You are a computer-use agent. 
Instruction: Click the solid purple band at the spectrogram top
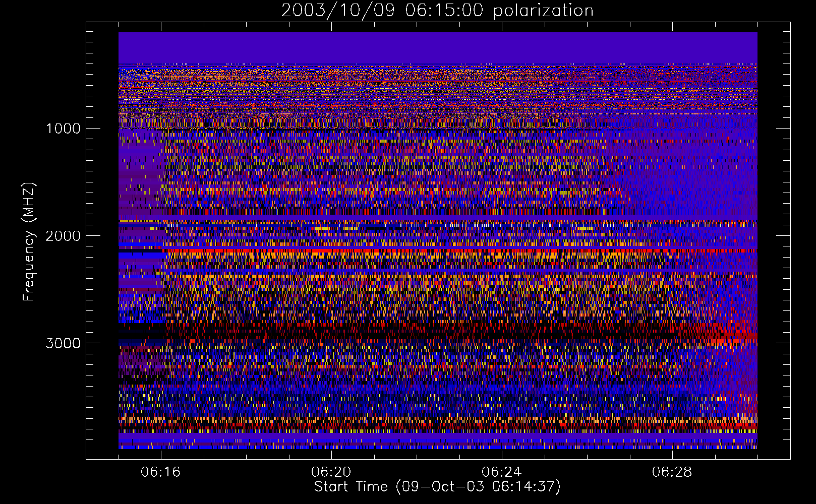(x=438, y=48)
